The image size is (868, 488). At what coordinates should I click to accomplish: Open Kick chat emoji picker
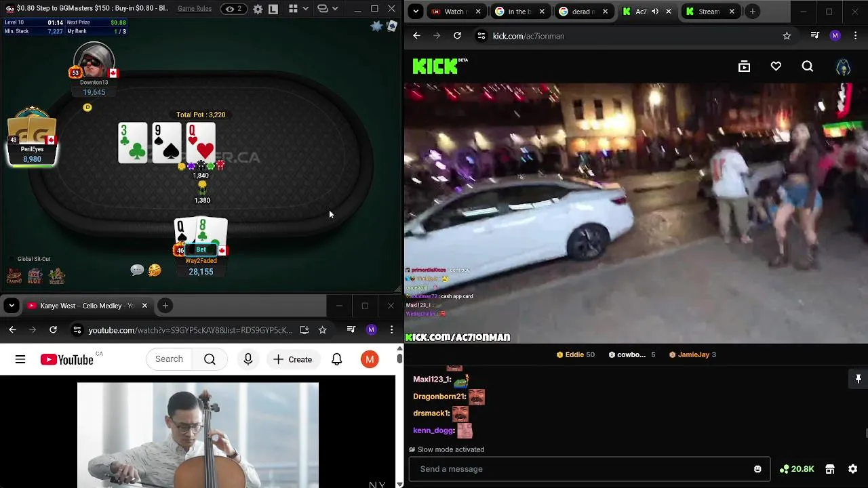[x=757, y=469]
